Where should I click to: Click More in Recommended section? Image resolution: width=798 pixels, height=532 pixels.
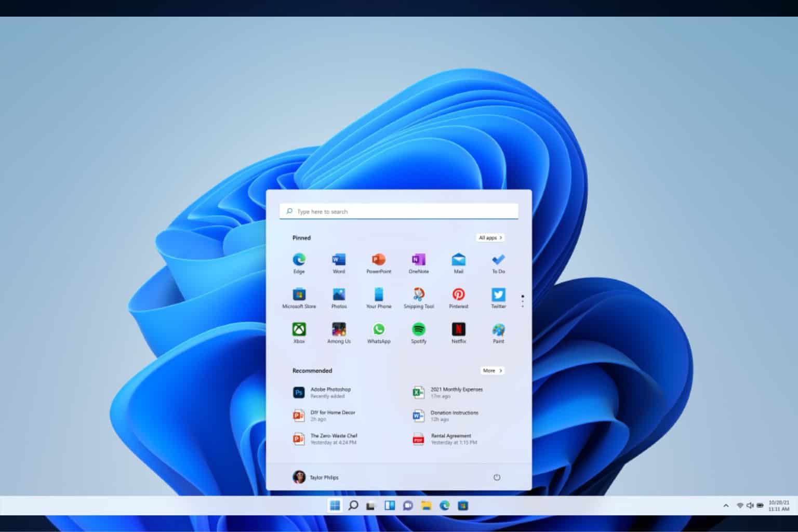[x=492, y=370]
